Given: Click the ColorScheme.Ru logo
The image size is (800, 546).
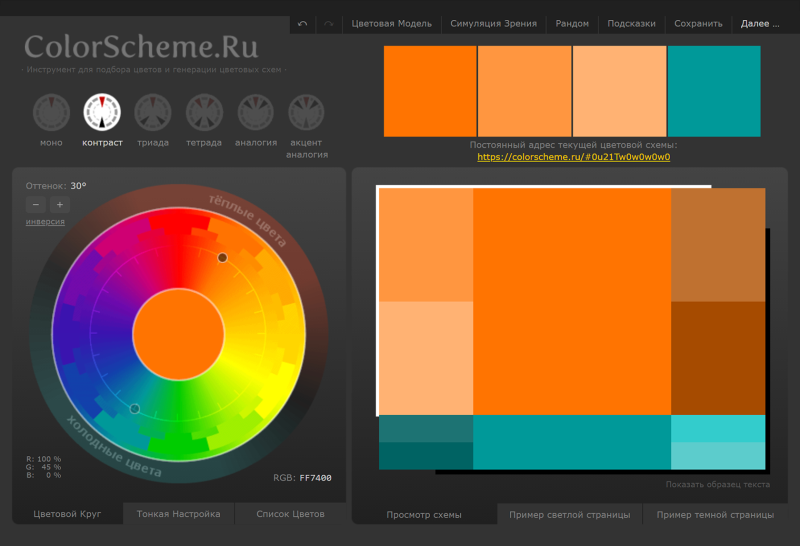Looking at the screenshot, I should [x=141, y=47].
